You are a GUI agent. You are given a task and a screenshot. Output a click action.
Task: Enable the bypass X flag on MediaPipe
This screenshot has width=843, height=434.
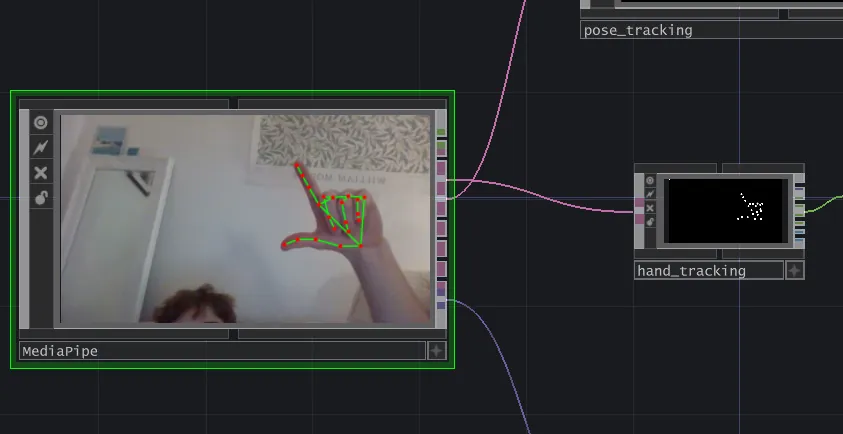tap(41, 173)
